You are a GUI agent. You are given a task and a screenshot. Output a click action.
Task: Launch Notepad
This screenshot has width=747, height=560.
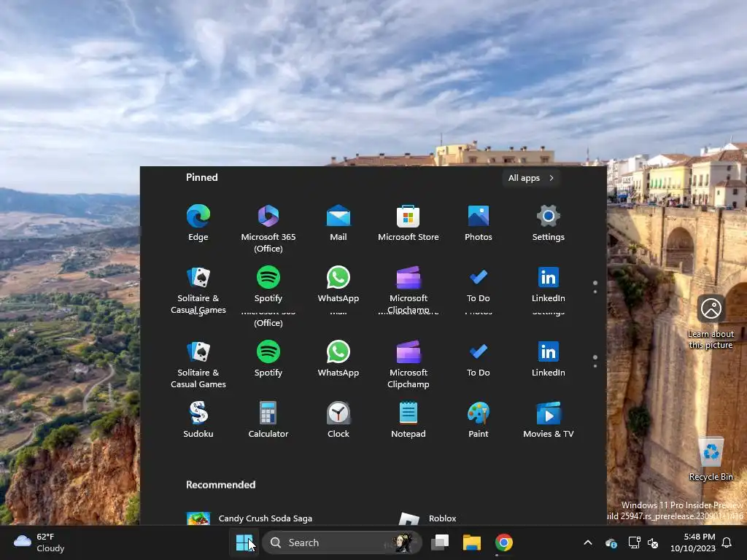point(409,419)
